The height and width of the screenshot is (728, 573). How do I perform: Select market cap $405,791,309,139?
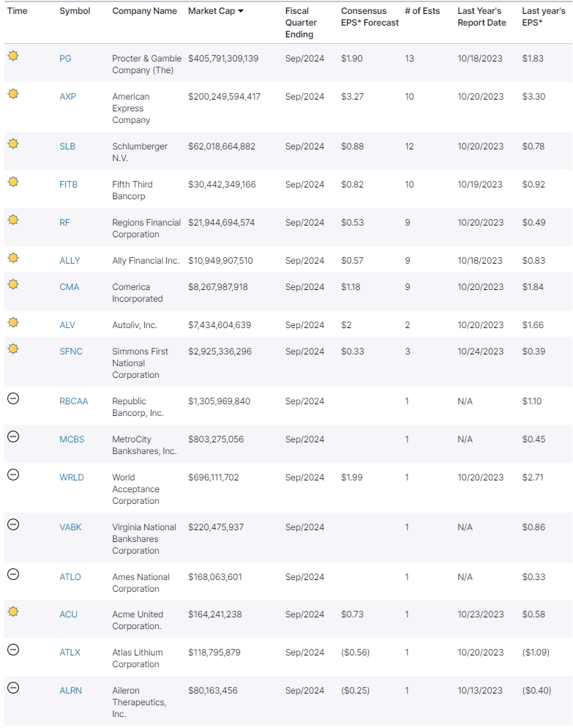click(223, 59)
